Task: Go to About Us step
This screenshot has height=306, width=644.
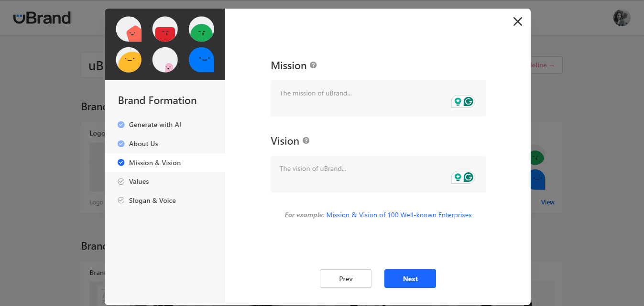Action: pyautogui.click(x=165, y=144)
